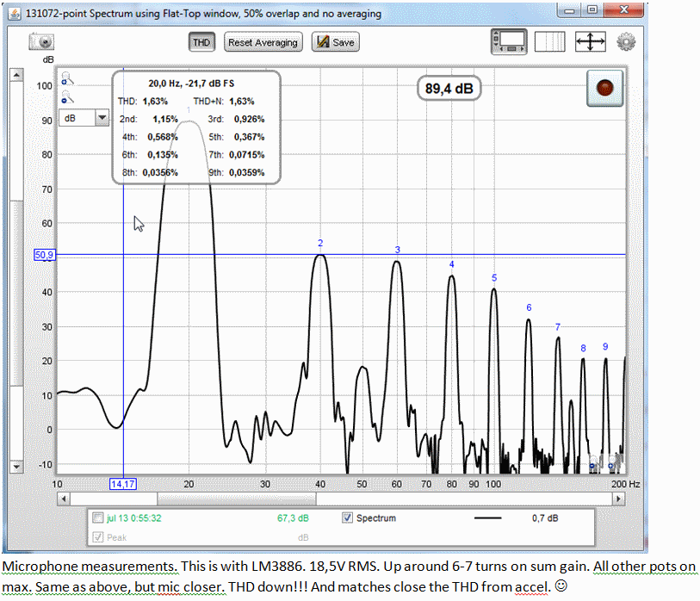
Task: Open the dB units dropdown
Action: 84,118
